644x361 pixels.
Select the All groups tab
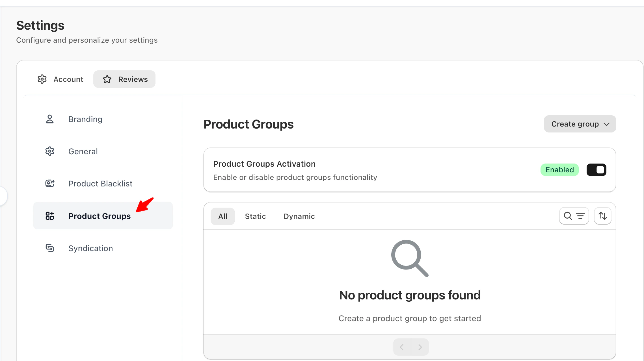222,216
